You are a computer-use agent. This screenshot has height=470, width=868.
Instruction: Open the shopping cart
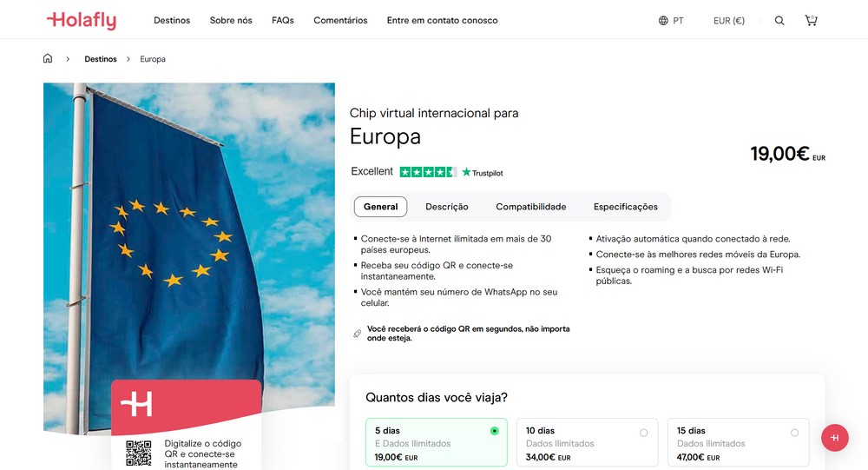811,21
